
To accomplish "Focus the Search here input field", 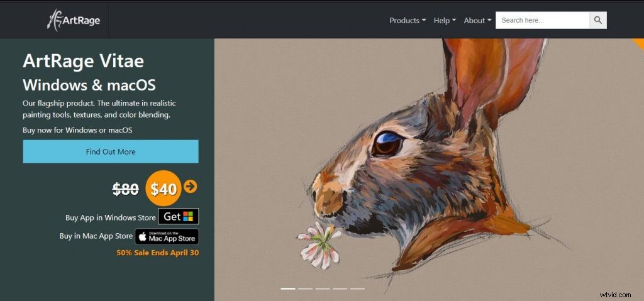I will pos(543,20).
